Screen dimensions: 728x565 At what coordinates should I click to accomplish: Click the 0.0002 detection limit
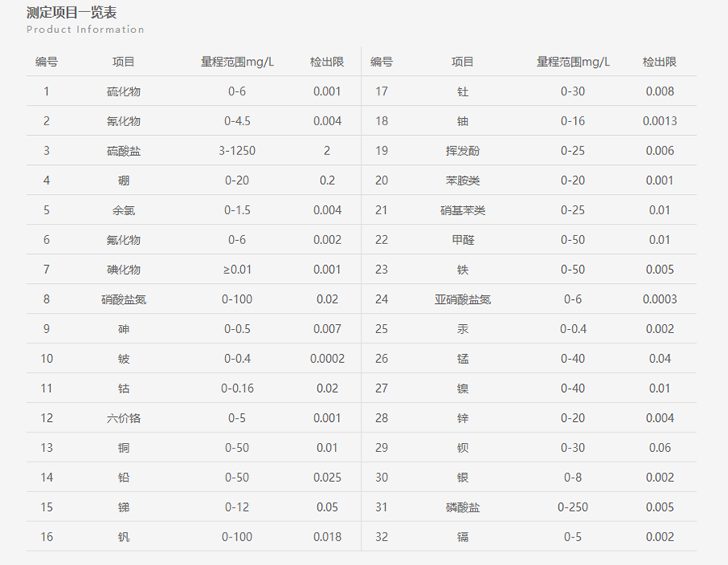click(327, 359)
